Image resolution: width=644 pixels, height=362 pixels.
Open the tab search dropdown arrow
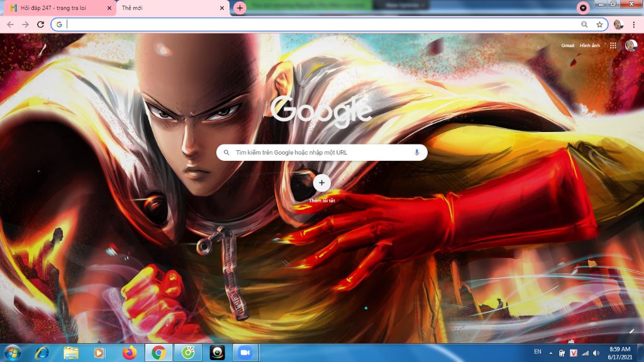click(583, 8)
